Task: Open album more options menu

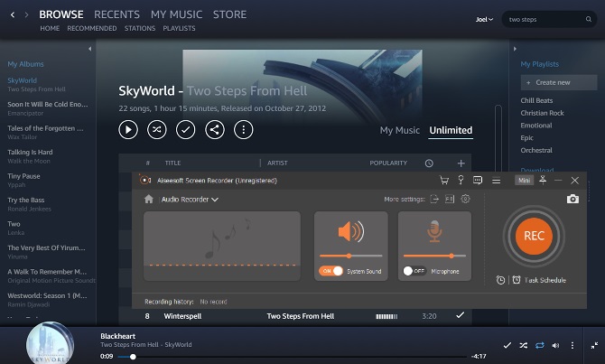Action: (244, 130)
